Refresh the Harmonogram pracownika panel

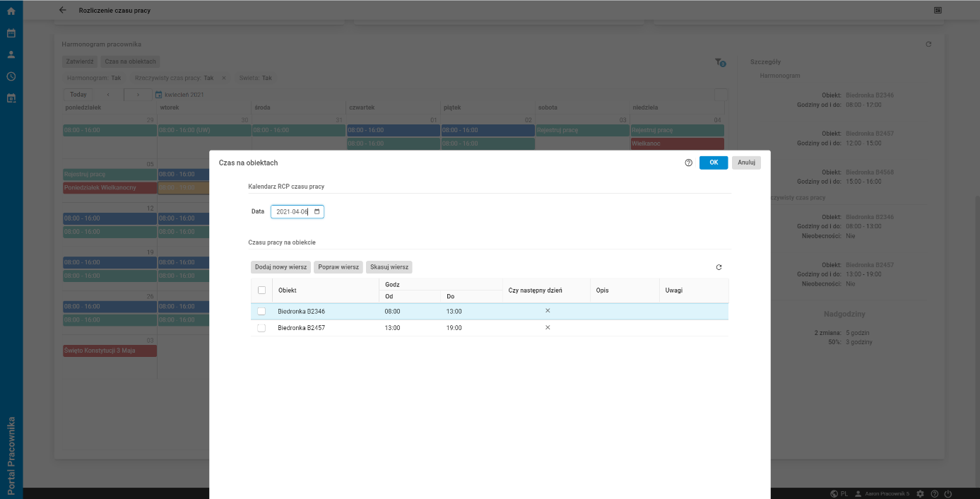click(928, 44)
